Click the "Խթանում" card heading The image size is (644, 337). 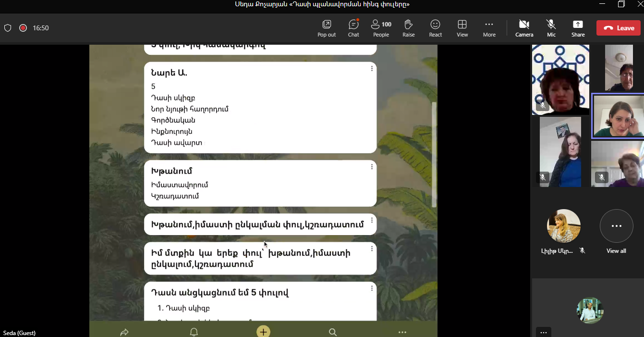tap(171, 171)
